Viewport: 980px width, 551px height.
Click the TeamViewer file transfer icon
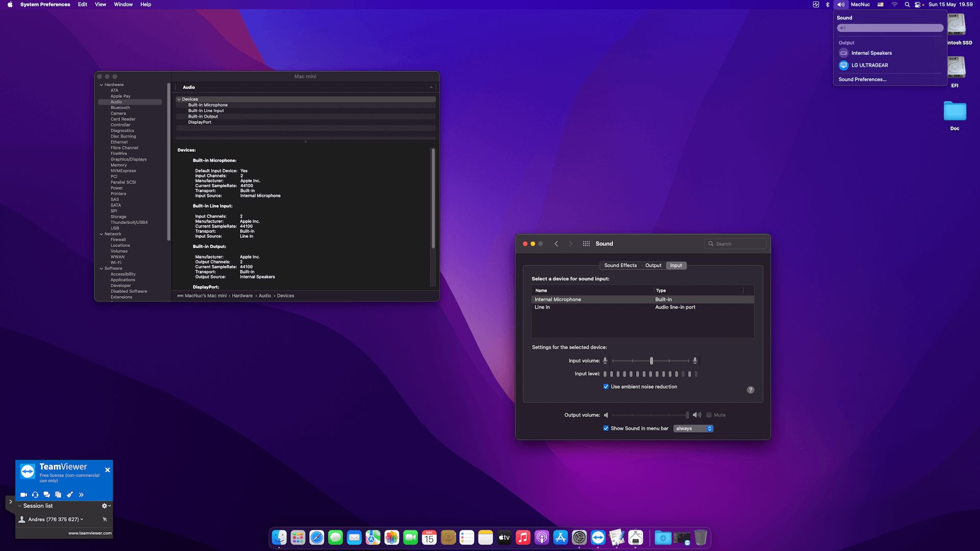(58, 494)
